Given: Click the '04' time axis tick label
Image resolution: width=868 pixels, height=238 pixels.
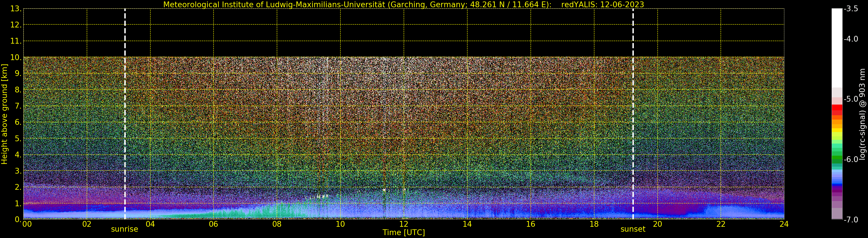Looking at the screenshot, I should 150,224.
